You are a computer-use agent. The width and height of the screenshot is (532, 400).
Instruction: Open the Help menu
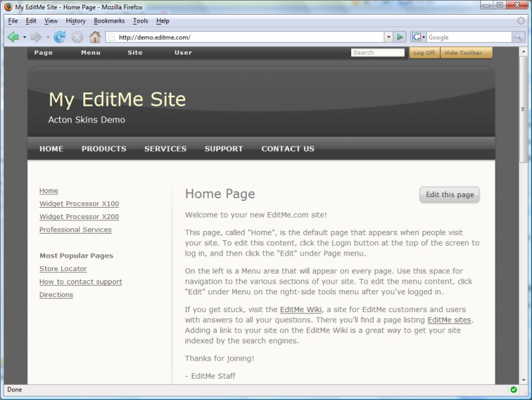click(163, 21)
